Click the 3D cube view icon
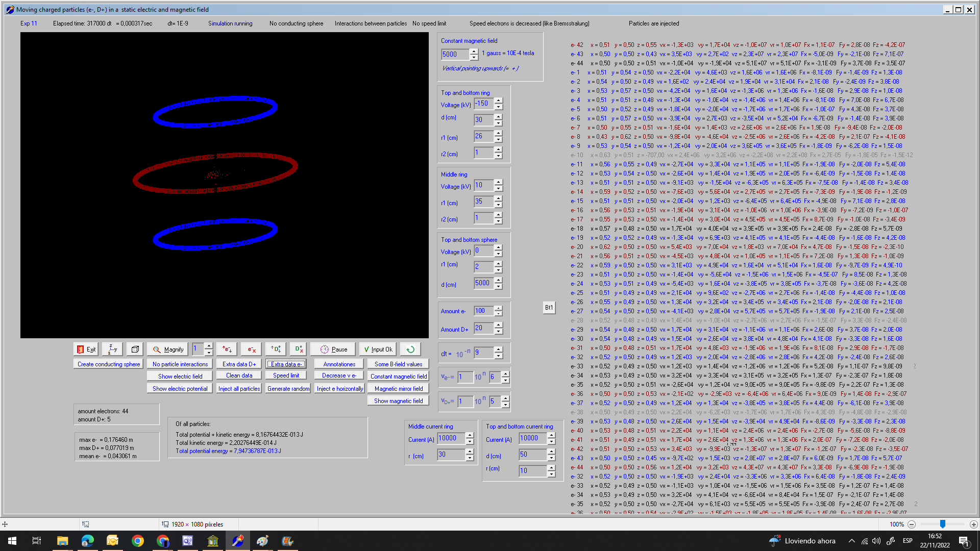The width and height of the screenshot is (980, 551). point(135,349)
